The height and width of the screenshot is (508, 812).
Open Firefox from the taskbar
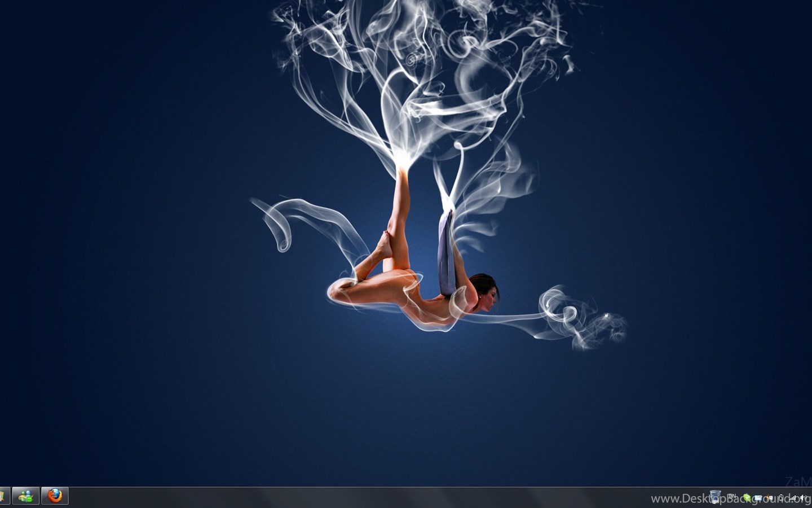pos(55,496)
